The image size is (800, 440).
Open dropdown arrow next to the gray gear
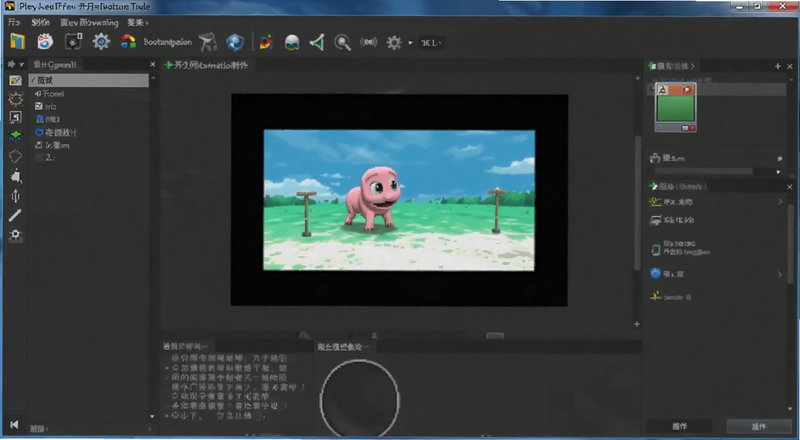(x=410, y=43)
